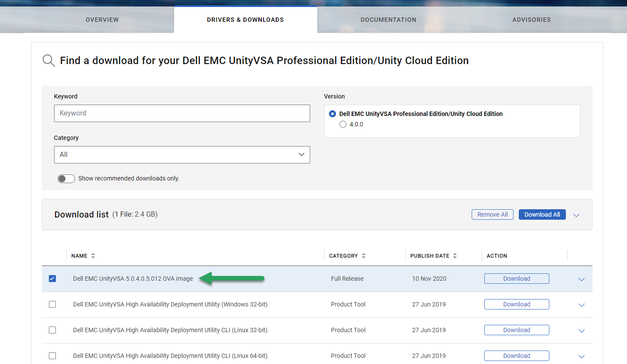Expand the Download list panel chevron
The image size is (627, 364).
[x=576, y=215]
